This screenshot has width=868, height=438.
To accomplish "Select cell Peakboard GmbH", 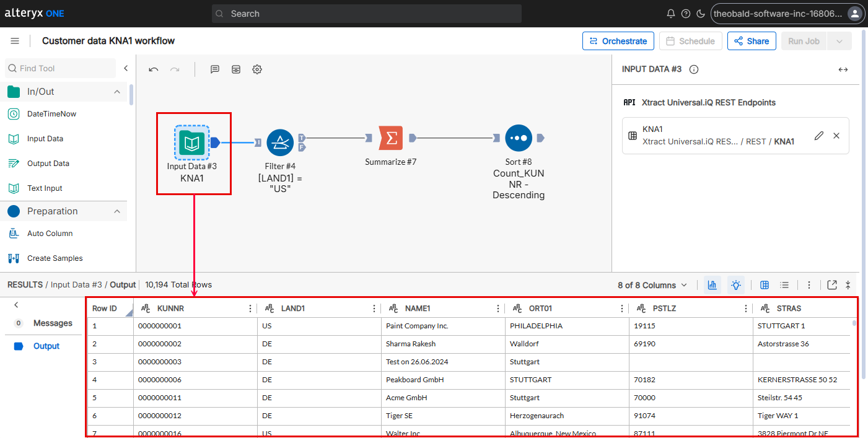I will [443, 380].
